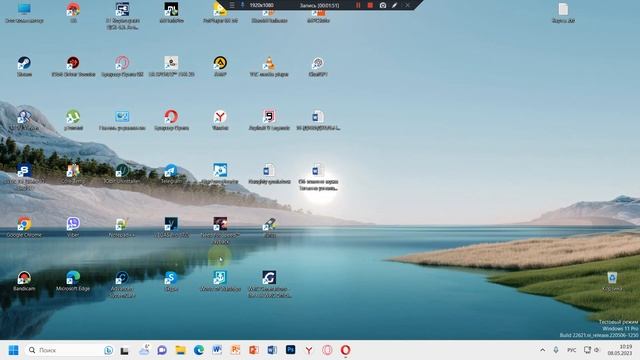Open the Chat app in taskbar
640x360 pixels.
tap(162, 350)
